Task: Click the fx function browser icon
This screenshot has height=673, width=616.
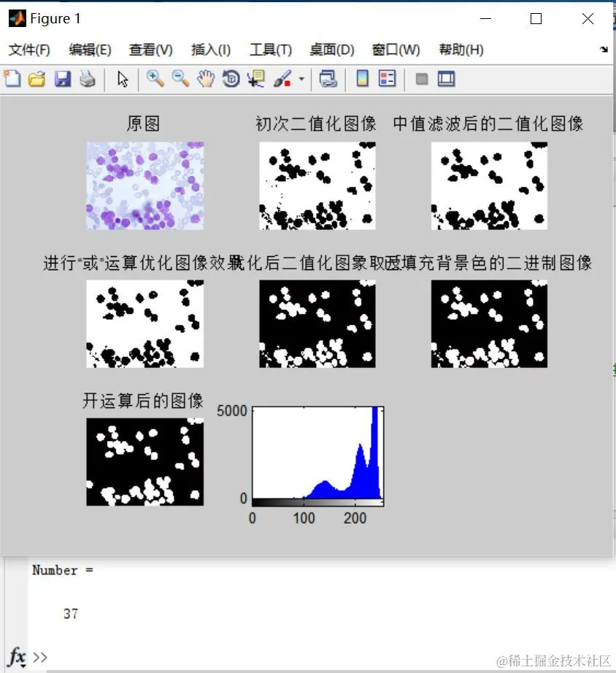Action: (17, 657)
